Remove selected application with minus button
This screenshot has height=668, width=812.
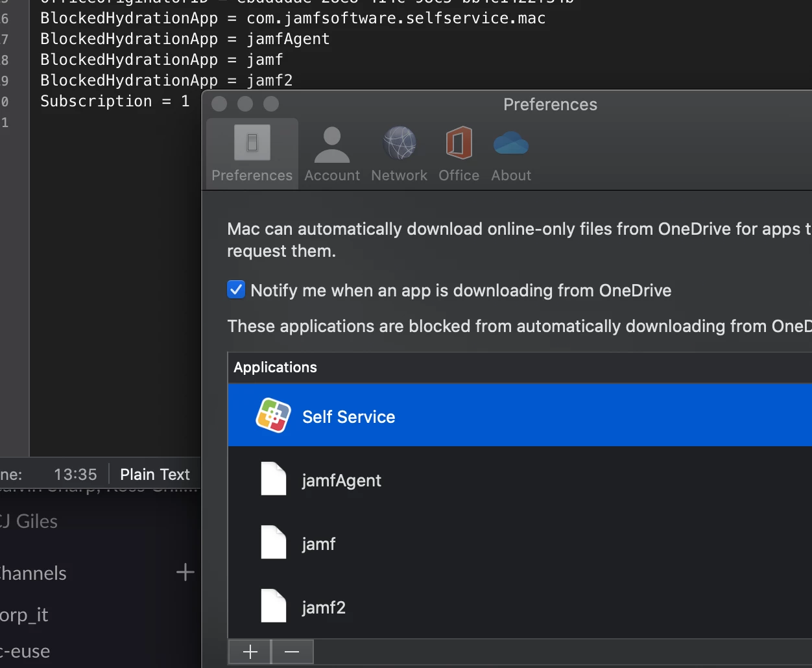[x=292, y=652]
